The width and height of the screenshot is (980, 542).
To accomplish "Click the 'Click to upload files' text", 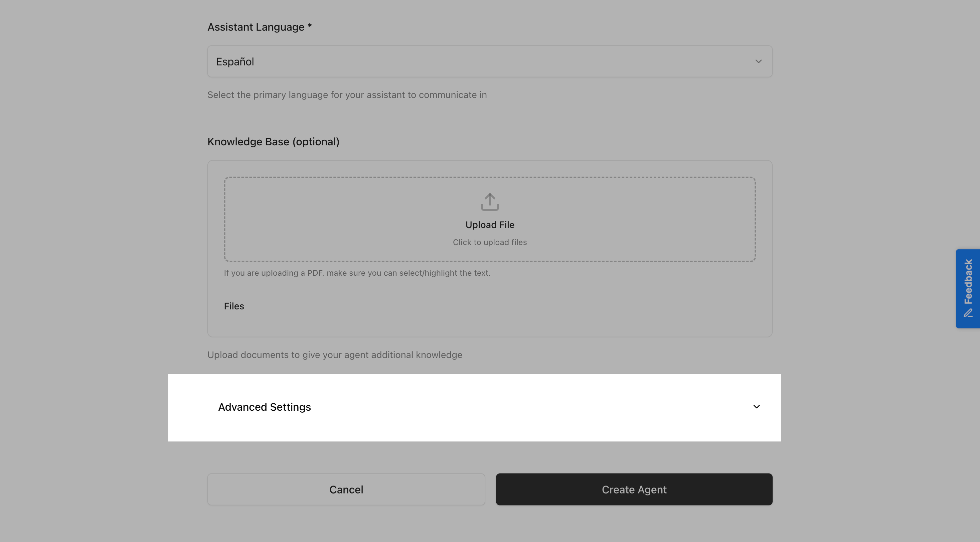I will click(490, 242).
